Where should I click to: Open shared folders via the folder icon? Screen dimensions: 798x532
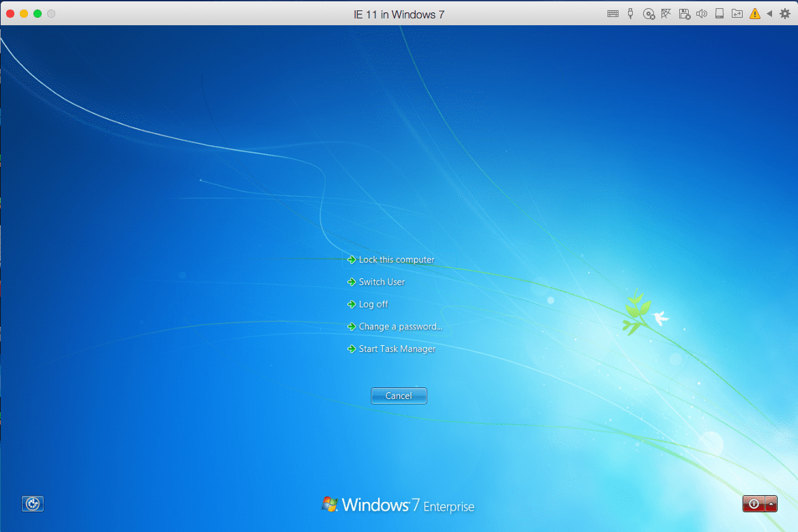pos(737,13)
